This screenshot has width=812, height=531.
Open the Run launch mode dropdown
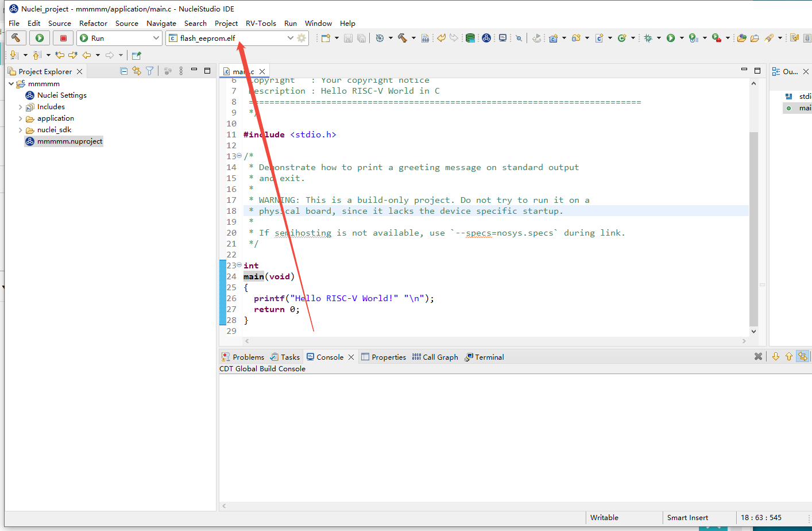tap(156, 38)
